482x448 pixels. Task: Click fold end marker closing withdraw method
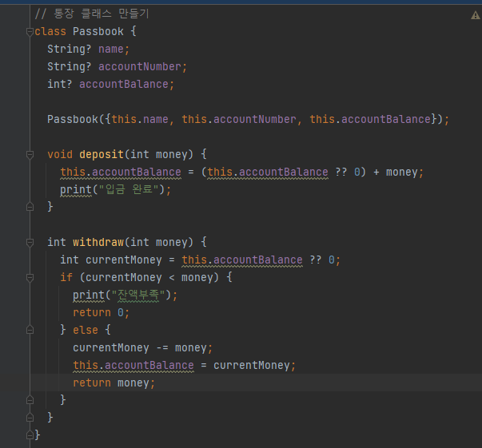pos(30,418)
